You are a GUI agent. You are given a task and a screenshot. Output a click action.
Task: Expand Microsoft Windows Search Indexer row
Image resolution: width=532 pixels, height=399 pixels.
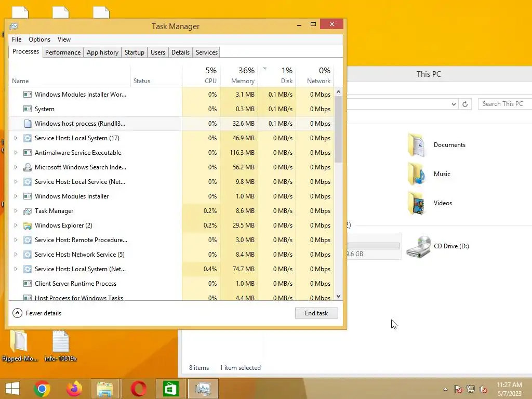pos(16,167)
